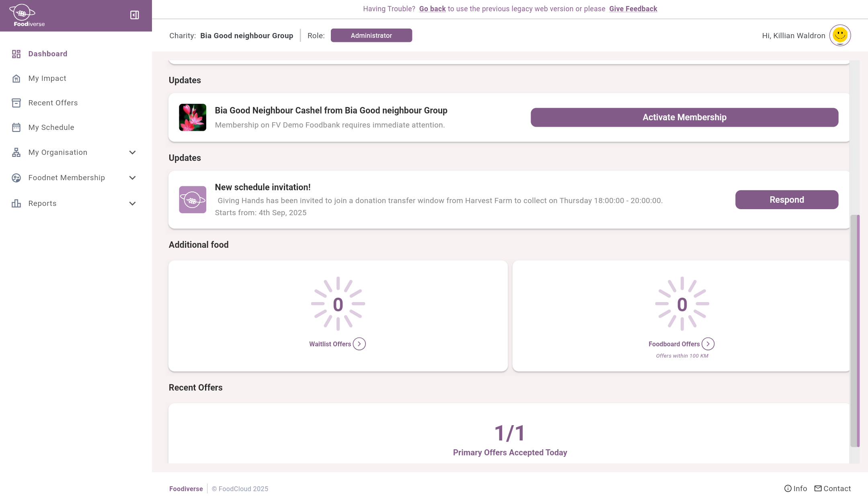Click the flower charity thumbnail
This screenshot has height=504, width=868.
(193, 117)
